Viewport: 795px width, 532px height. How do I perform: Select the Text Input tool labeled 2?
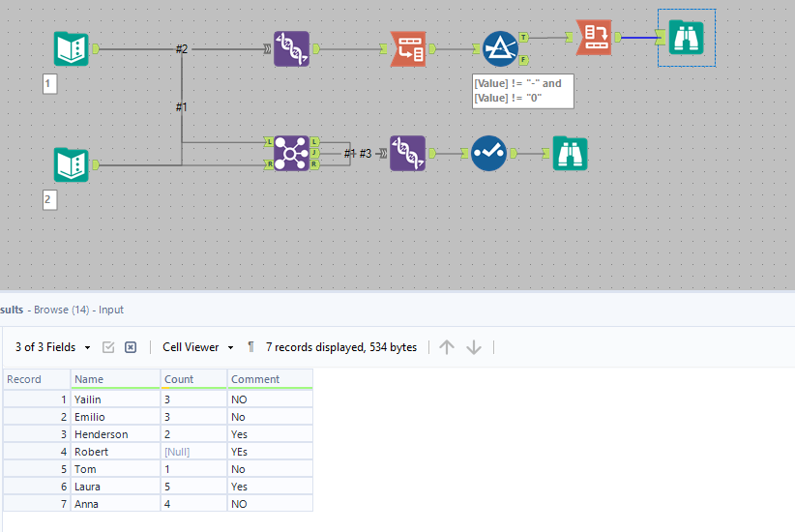click(x=72, y=164)
